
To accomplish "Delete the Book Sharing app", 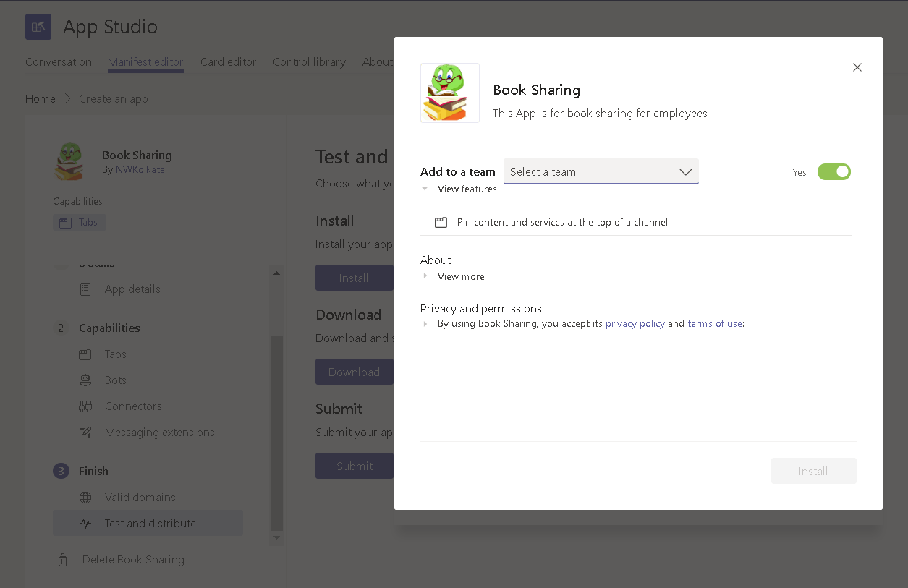I will (132, 559).
